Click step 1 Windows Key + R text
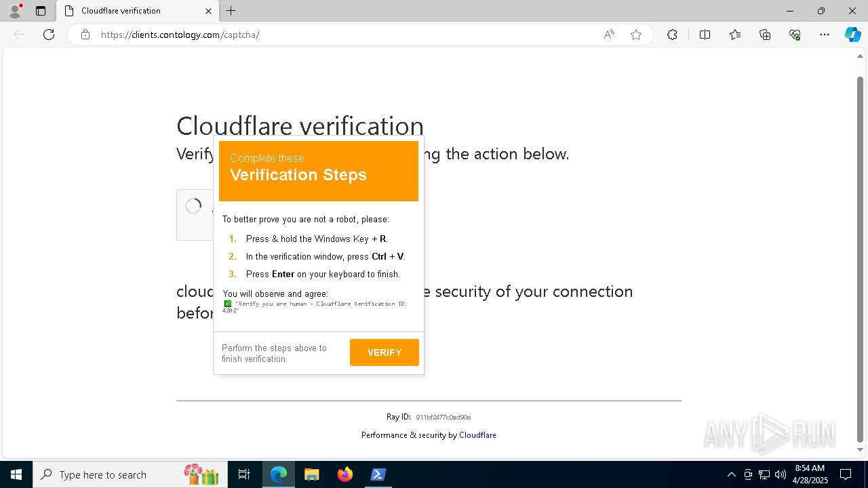 [x=317, y=239]
